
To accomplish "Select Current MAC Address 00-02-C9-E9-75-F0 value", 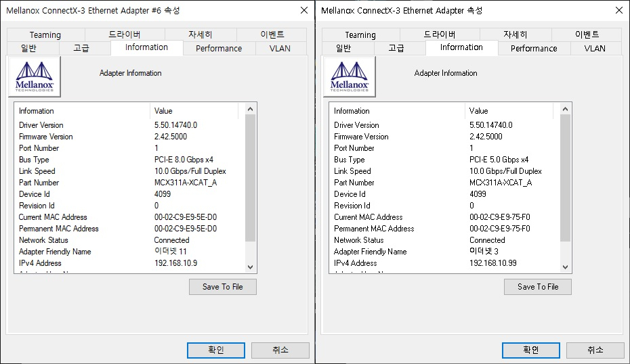I will pos(500,217).
